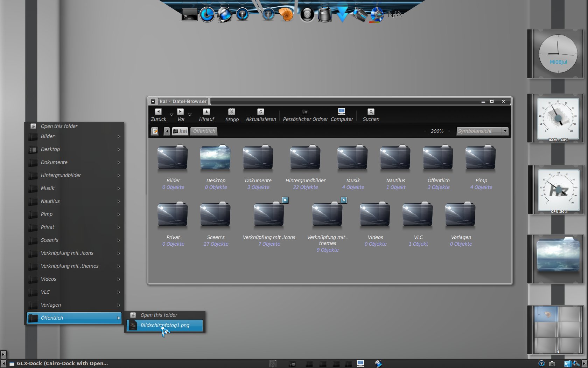
Task: Select Öffentlich entry in folder menu
Action: tap(74, 318)
